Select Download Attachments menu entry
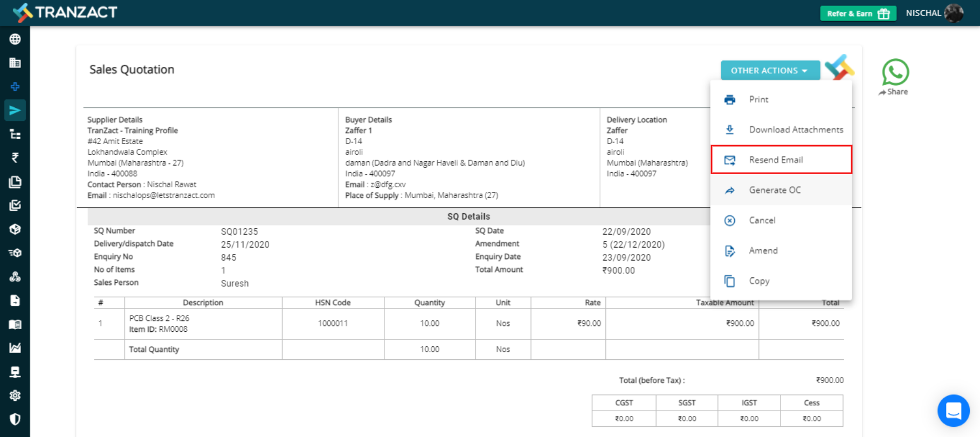The height and width of the screenshot is (437, 980). tap(781, 129)
